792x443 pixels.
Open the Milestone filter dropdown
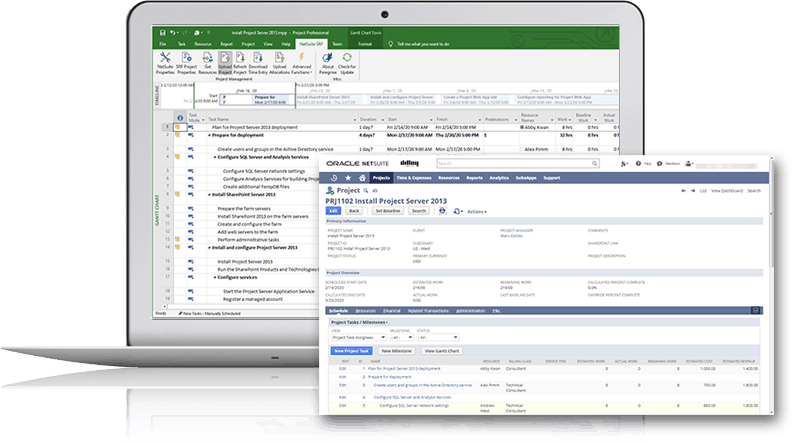[402, 337]
